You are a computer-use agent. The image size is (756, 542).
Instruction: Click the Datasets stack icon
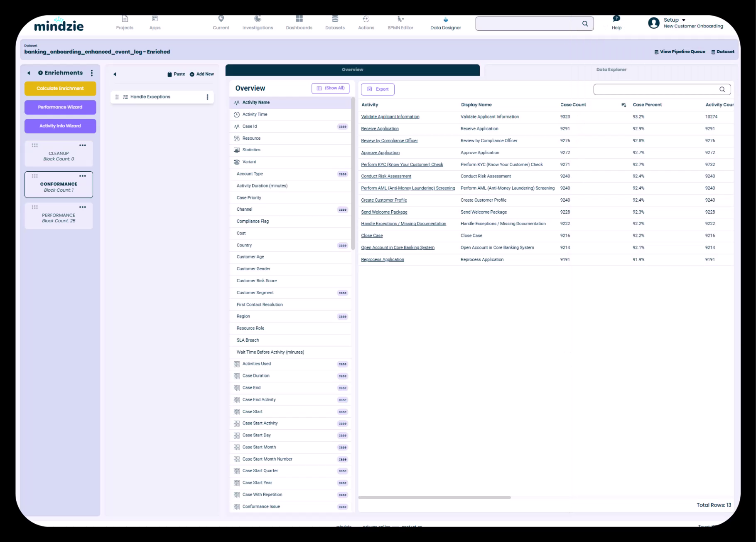(x=335, y=19)
